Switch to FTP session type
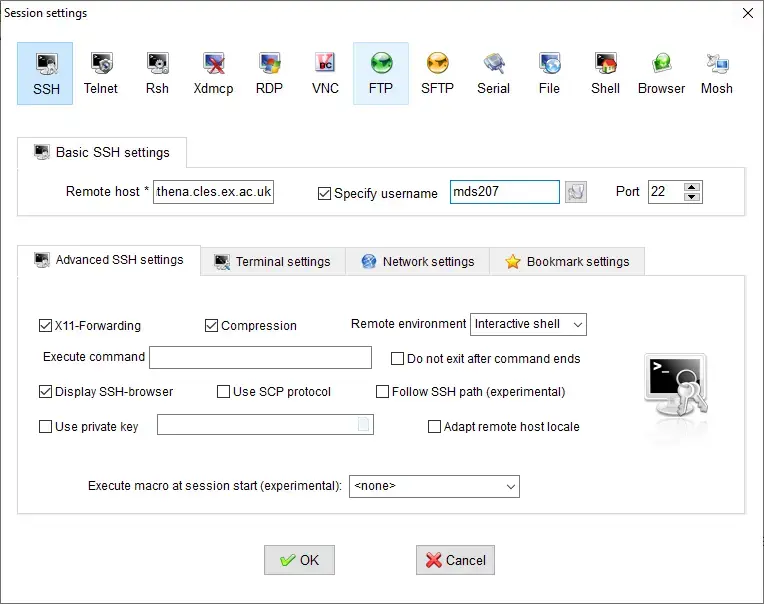The image size is (764, 604). click(x=381, y=74)
